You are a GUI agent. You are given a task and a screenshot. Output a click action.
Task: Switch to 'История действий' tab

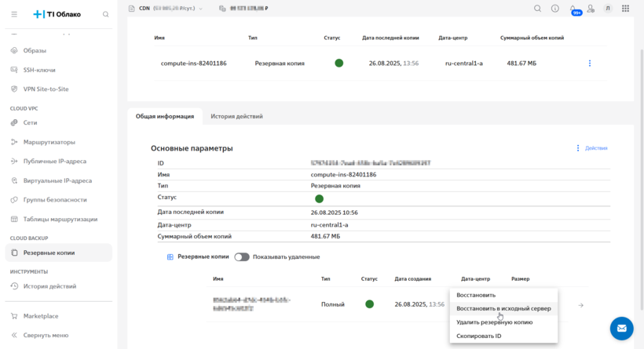tap(236, 116)
